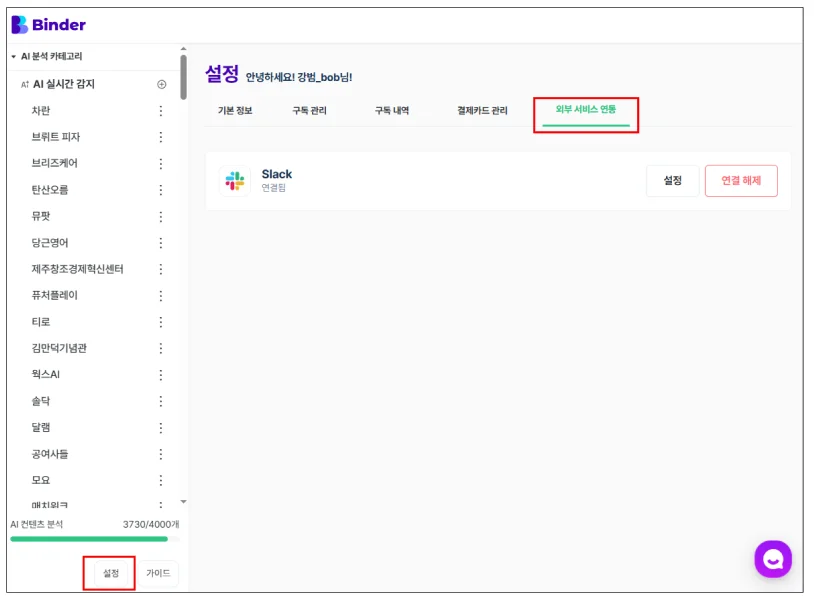This screenshot has height=601, width=814.
Task: Collapse the AI 분석 카테고리 section
Action: pos(13,56)
